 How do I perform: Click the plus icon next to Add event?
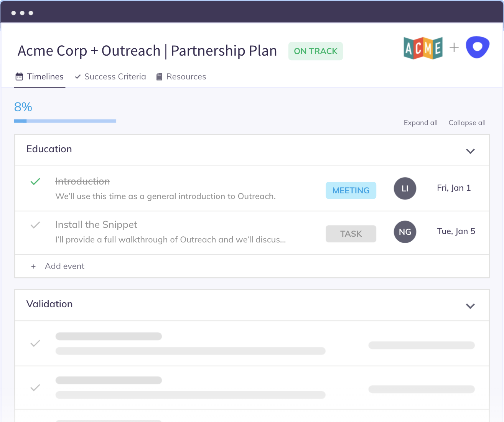(33, 266)
